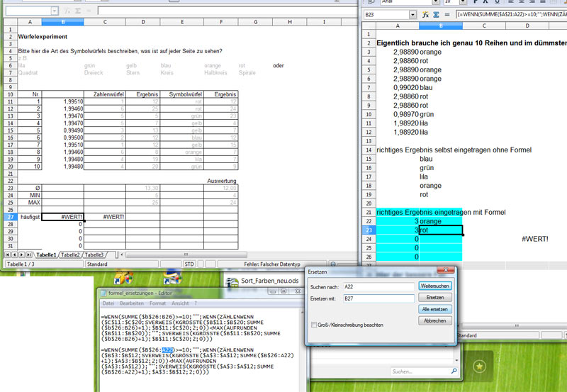
Task: Click 'richtiges Ergebnis selbst eingetragen ohne Formel' cell
Action: click(x=454, y=150)
